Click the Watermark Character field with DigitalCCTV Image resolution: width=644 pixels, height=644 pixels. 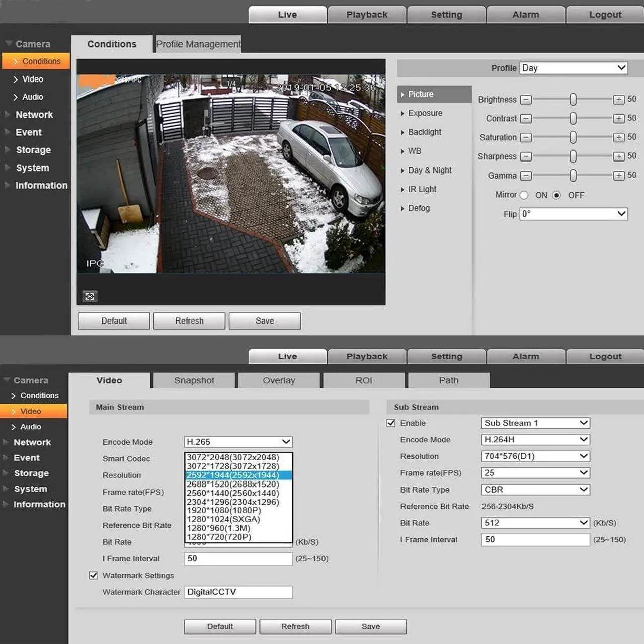238,592
